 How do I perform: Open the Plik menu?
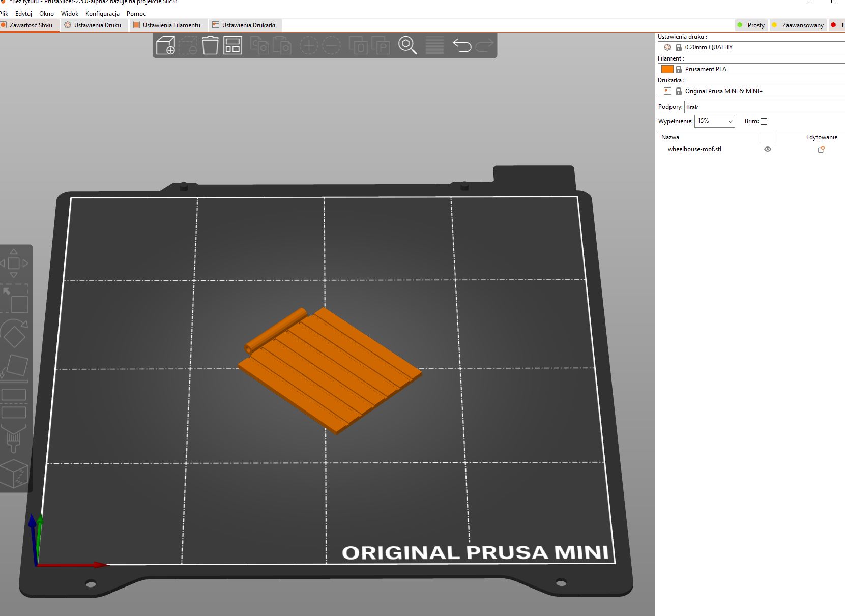4,14
